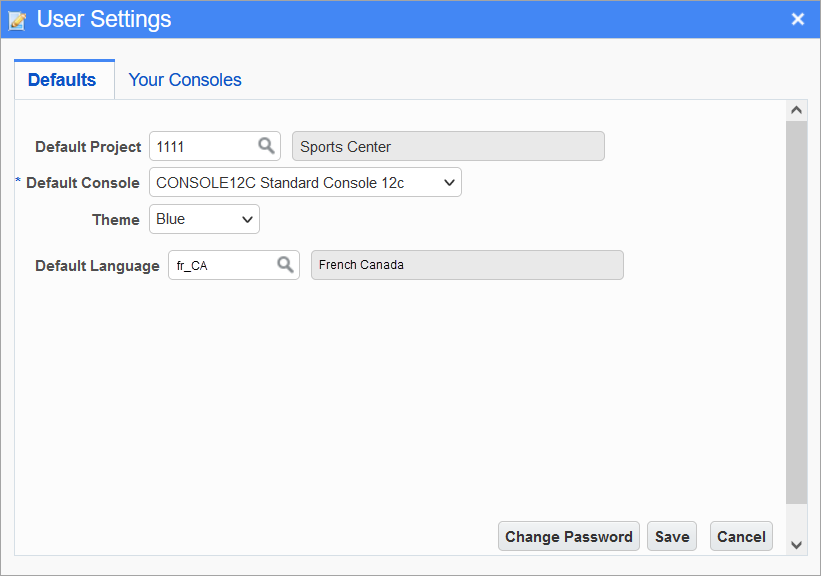Click the Sports Center project name field
821x576 pixels.
[x=448, y=146]
